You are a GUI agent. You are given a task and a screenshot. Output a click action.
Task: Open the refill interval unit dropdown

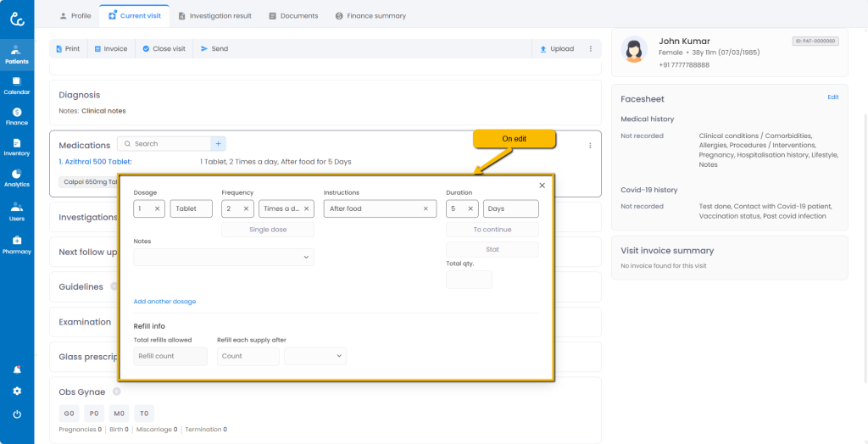point(315,357)
